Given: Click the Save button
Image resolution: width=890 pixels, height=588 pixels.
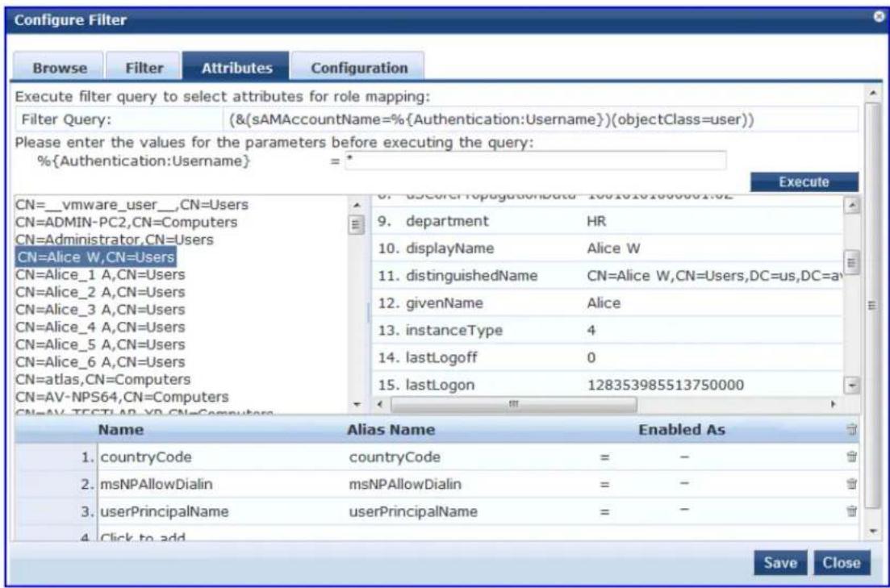Looking at the screenshot, I should click(x=780, y=562).
